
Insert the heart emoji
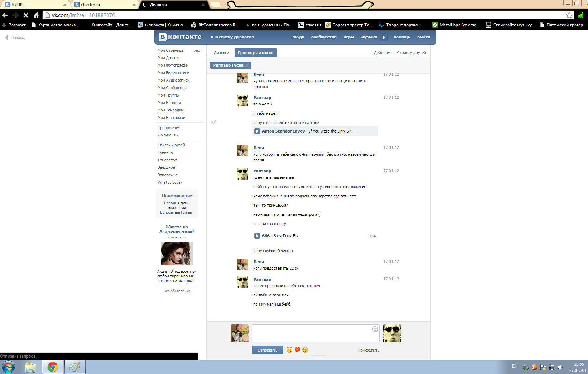coord(297,350)
